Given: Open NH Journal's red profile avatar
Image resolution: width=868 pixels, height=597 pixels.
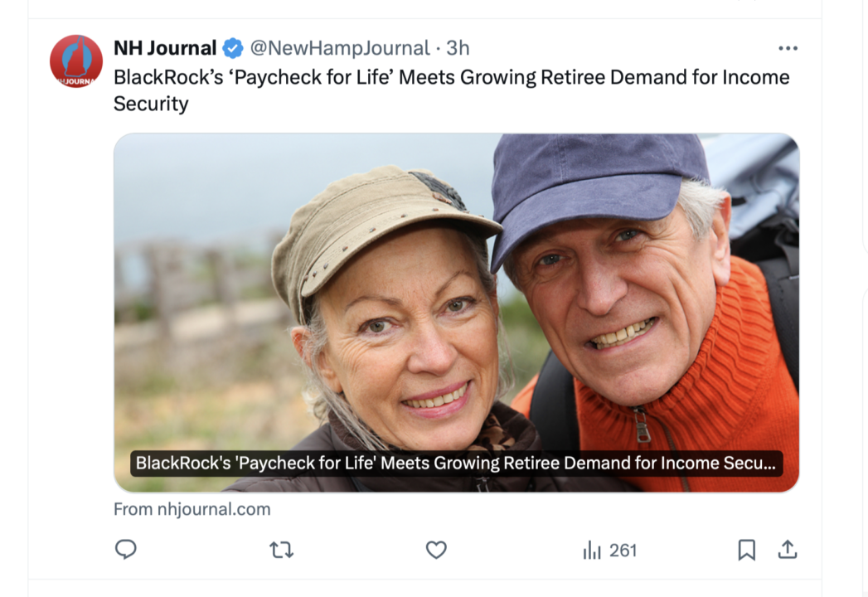Looking at the screenshot, I should [x=76, y=61].
